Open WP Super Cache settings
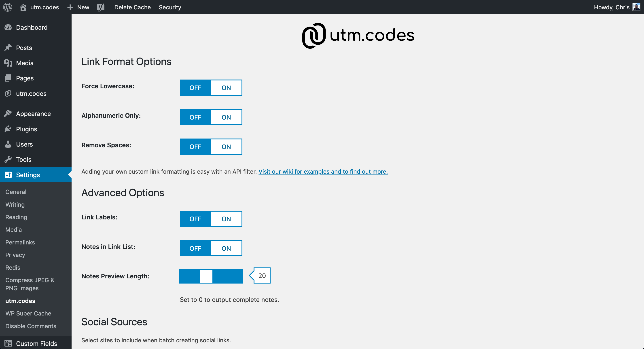 (28, 313)
